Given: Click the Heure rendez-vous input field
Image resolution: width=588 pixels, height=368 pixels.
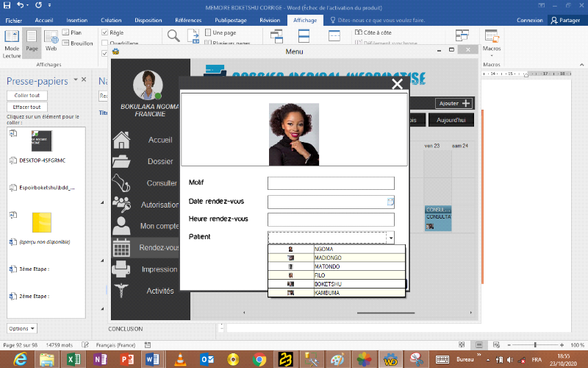Looking at the screenshot, I should click(331, 219).
